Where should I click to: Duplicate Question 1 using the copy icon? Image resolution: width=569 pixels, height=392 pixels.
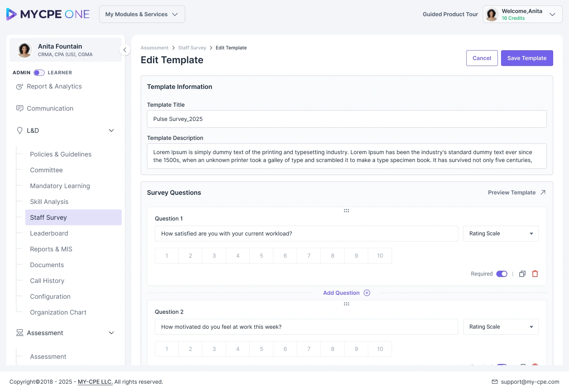click(522, 274)
